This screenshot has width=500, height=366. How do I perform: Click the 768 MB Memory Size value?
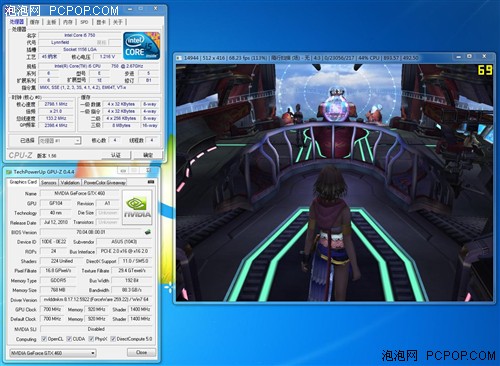58,290
